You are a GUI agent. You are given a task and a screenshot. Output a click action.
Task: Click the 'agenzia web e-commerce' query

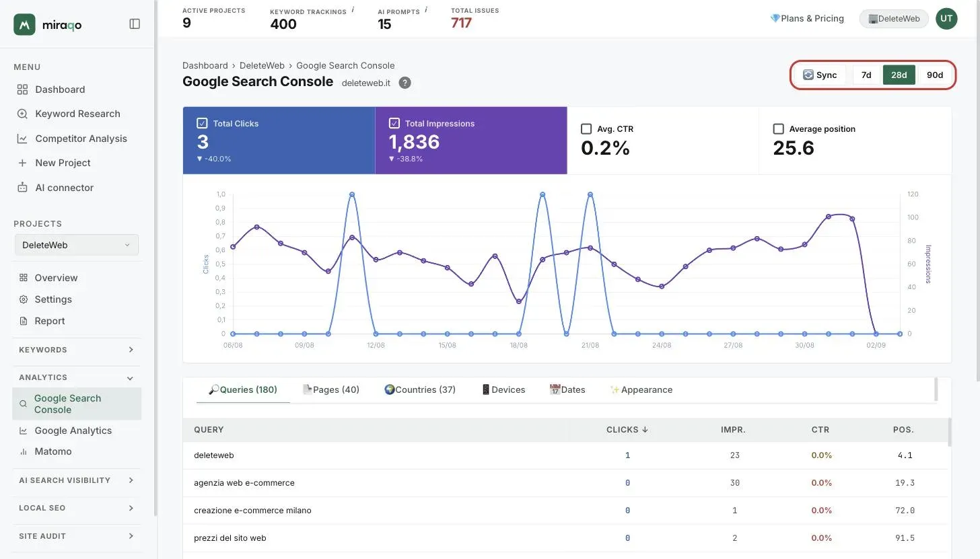click(244, 483)
